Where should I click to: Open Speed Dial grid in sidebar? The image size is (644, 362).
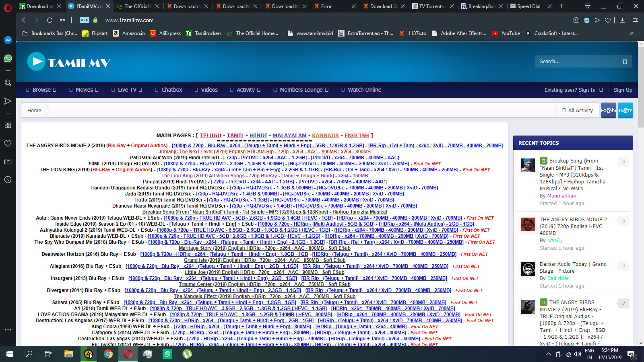click(x=8, y=125)
